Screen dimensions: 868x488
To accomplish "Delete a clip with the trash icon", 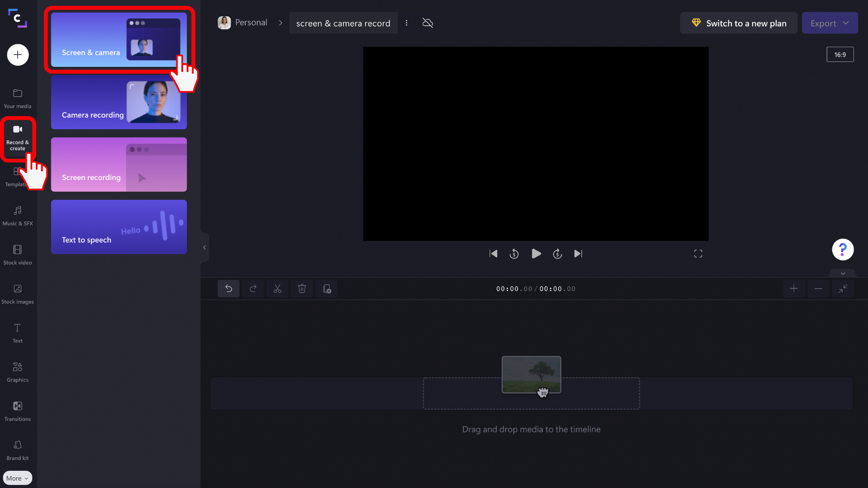I will point(302,288).
